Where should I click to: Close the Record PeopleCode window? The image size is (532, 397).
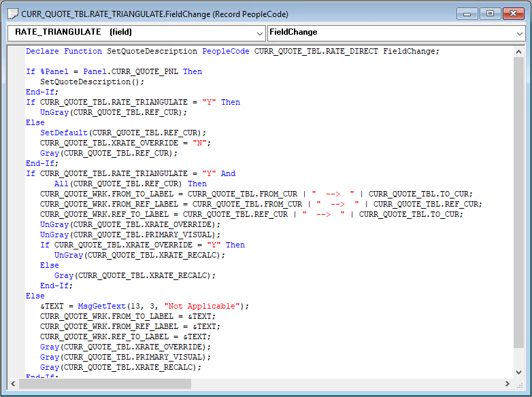pyautogui.click(x=514, y=14)
